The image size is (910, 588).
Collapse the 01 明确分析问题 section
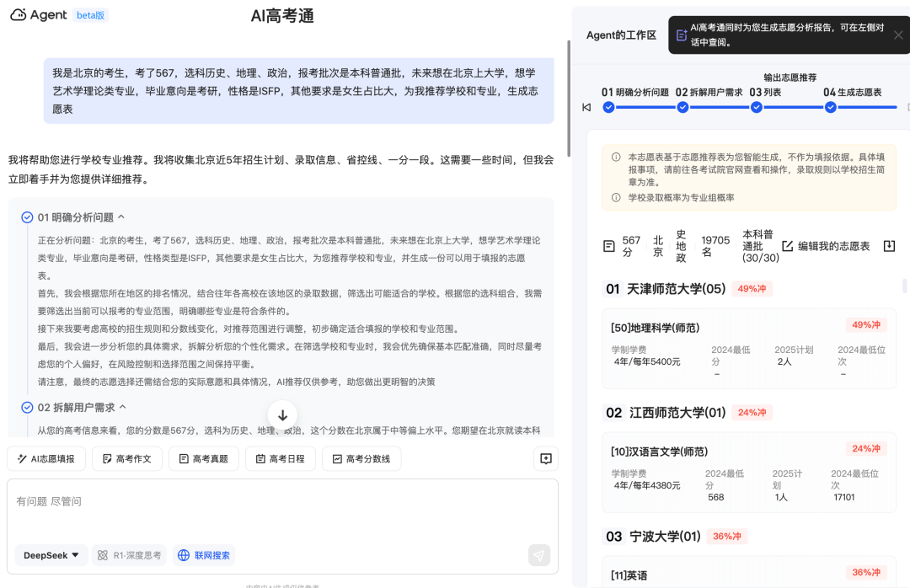pyautogui.click(x=121, y=217)
